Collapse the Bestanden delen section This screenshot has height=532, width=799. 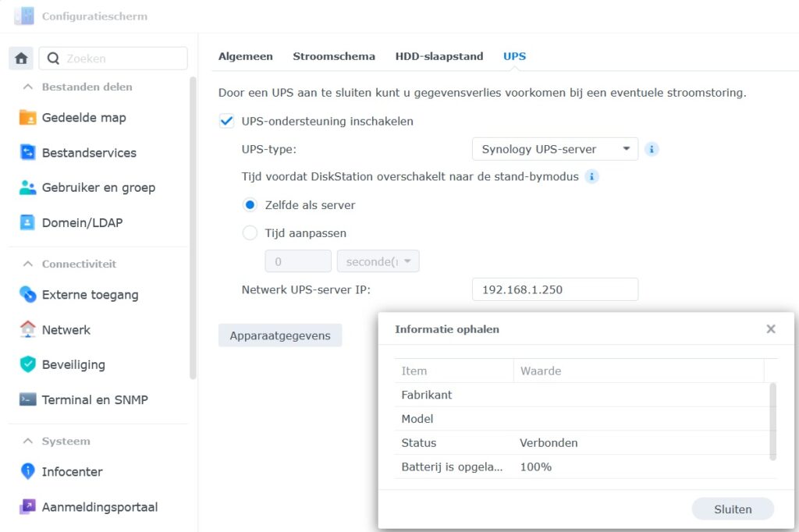[x=28, y=87]
